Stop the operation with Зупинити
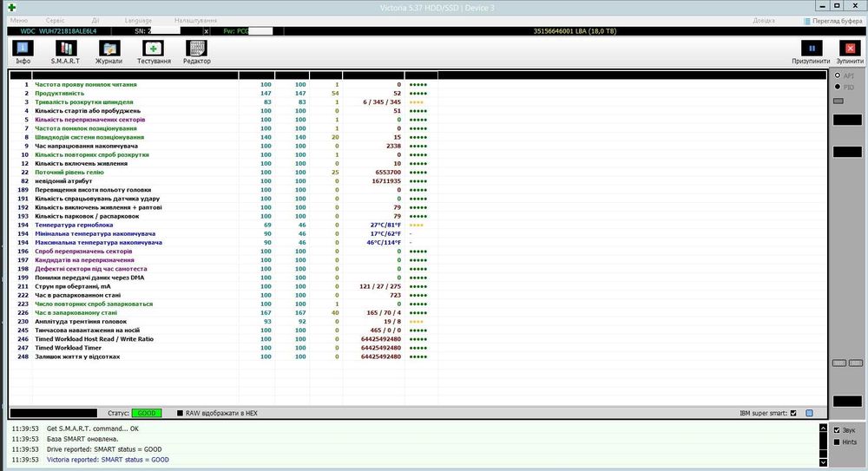868x471 pixels. (x=850, y=53)
